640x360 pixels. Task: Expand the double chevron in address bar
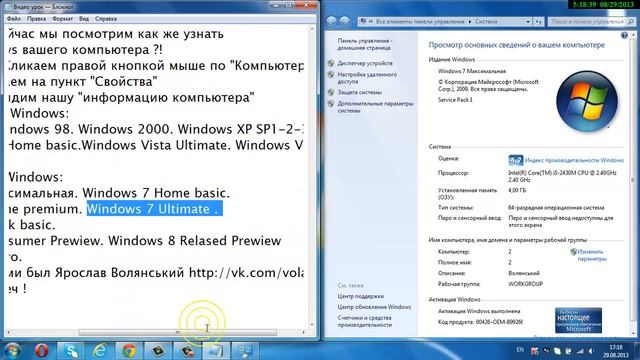click(371, 22)
